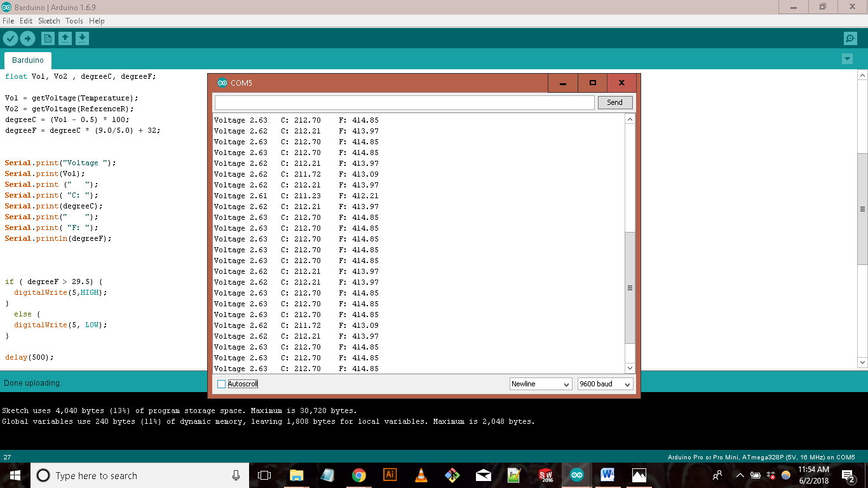Open the Mail app from the taskbar
This screenshot has height=488, width=868.
pyautogui.click(x=484, y=475)
